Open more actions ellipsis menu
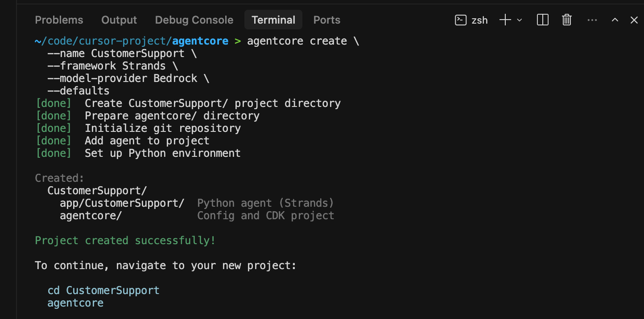The height and width of the screenshot is (319, 644). point(592,20)
